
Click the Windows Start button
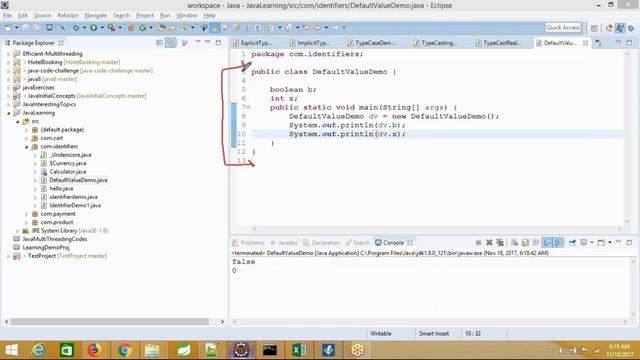[11, 350]
